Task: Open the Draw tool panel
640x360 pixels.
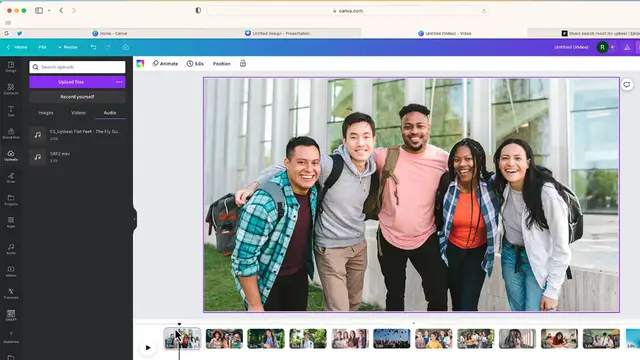Action: [x=11, y=178]
